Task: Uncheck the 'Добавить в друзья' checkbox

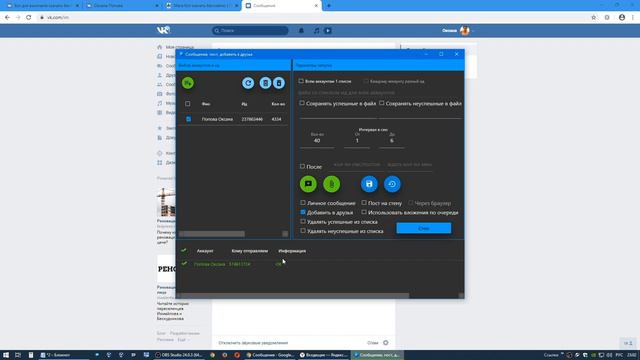Action: (303, 212)
